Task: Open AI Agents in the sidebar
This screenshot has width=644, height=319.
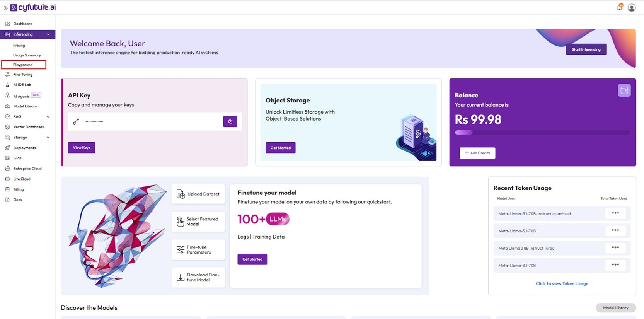Action: tap(22, 96)
